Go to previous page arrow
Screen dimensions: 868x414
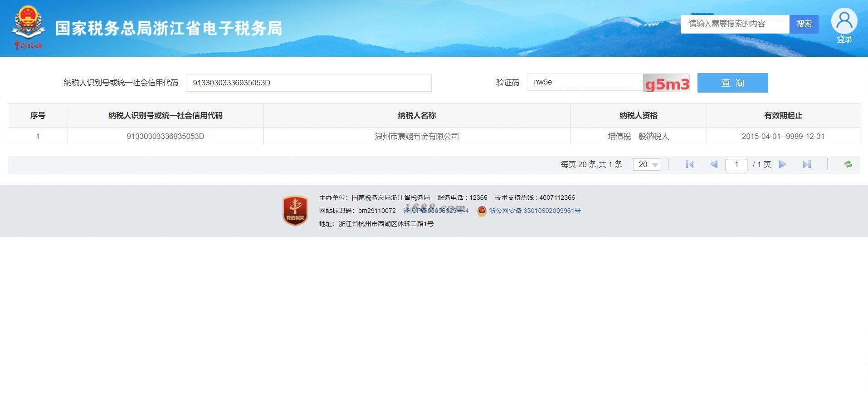point(713,164)
